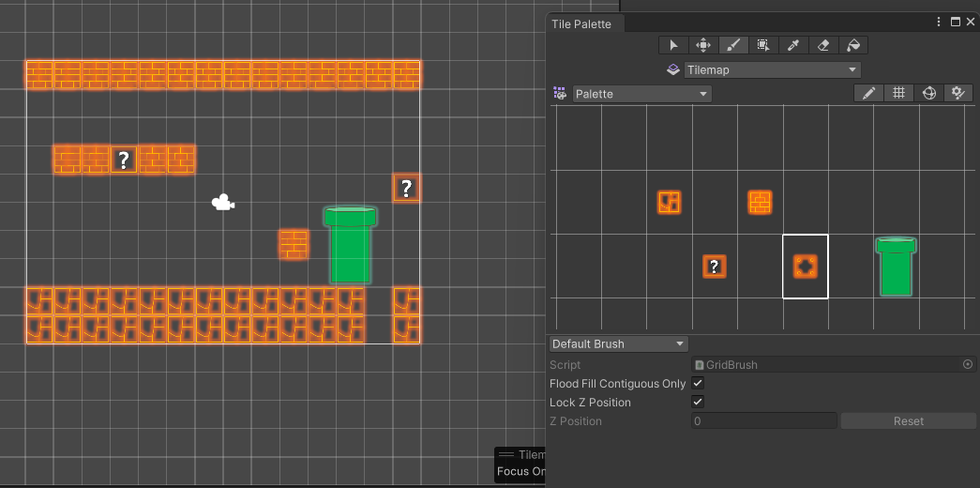This screenshot has width=980, height=488.
Task: Switch to the Tile Palette tab
Action: click(x=581, y=23)
